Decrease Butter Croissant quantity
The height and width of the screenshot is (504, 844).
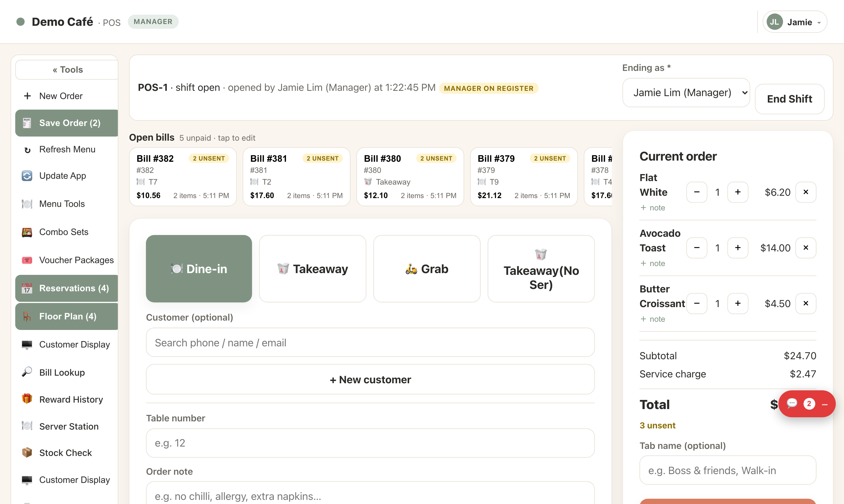pyautogui.click(x=697, y=304)
